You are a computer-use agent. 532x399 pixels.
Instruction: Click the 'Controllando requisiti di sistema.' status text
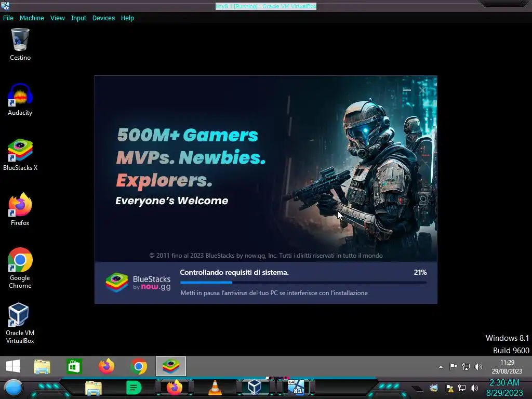pos(234,272)
